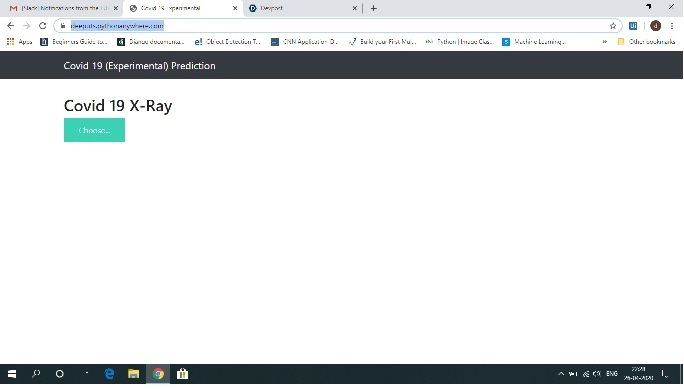The image size is (684, 389).
Task: Click the Choose file button
Action: point(94,130)
